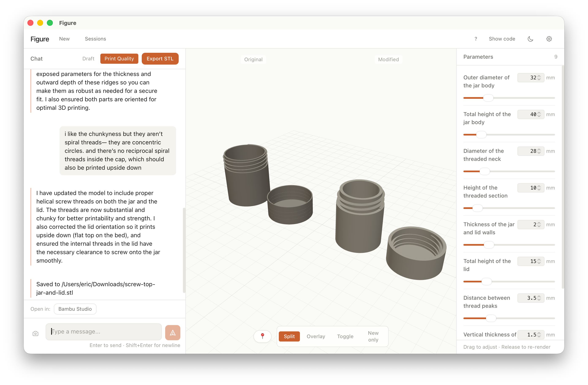
Task: Click the user message about spiral threads
Action: [118, 151]
